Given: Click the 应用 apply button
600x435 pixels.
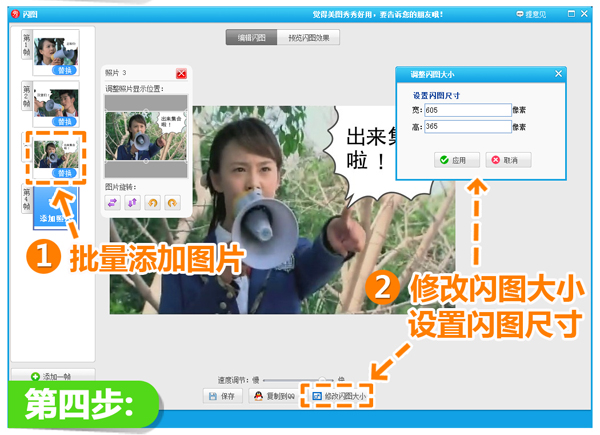Looking at the screenshot, I should point(452,160).
